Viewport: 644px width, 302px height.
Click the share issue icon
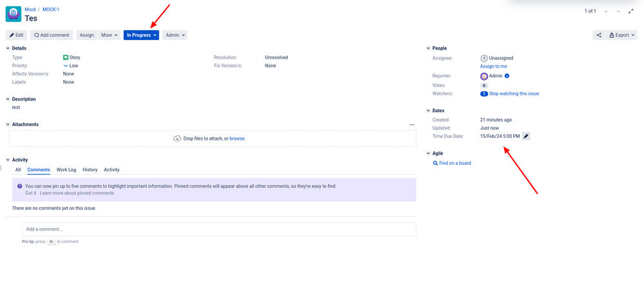[598, 35]
